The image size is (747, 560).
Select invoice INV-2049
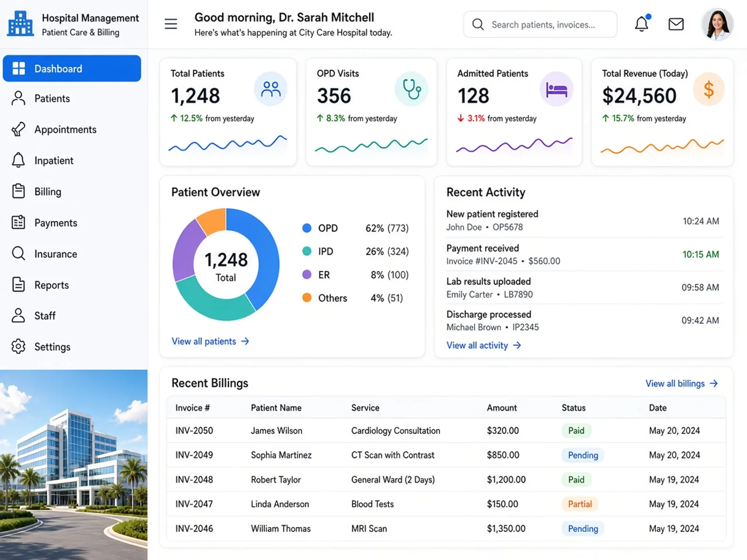pyautogui.click(x=194, y=455)
